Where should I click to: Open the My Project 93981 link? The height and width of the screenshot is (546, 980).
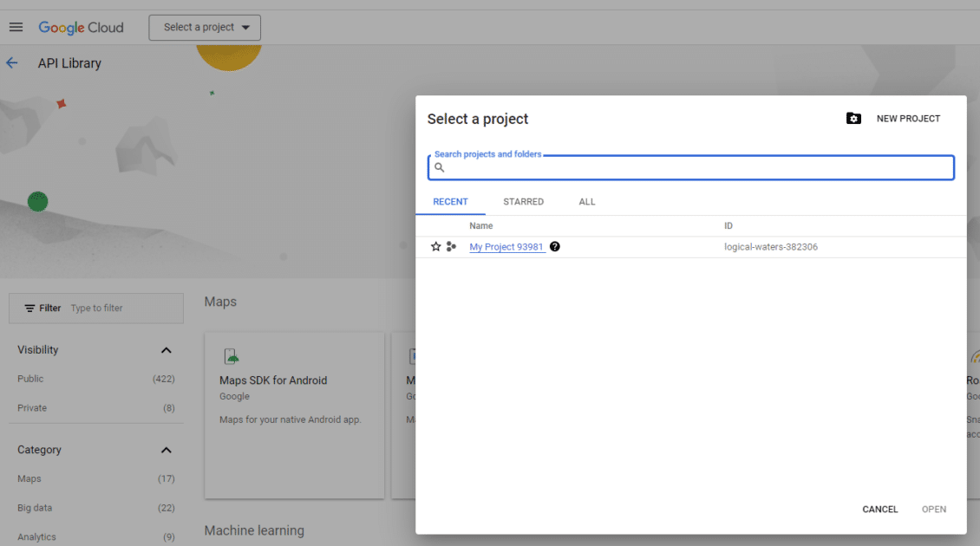[x=506, y=247]
